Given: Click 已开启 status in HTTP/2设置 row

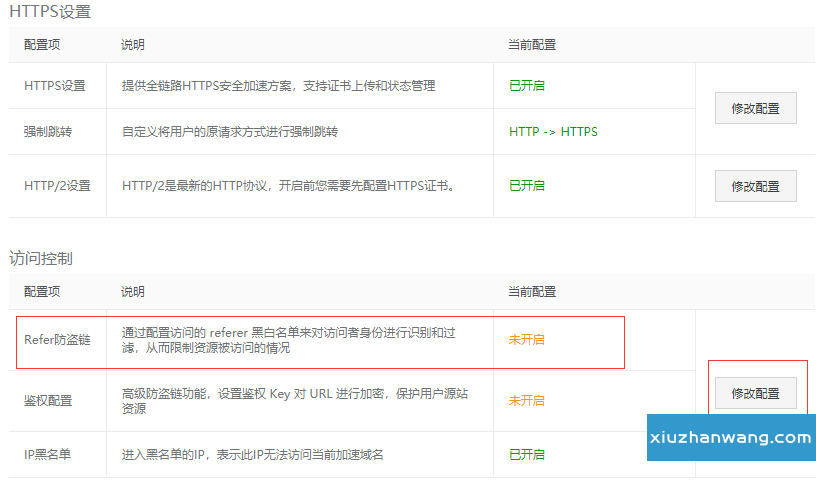Looking at the screenshot, I should pyautogui.click(x=527, y=186).
